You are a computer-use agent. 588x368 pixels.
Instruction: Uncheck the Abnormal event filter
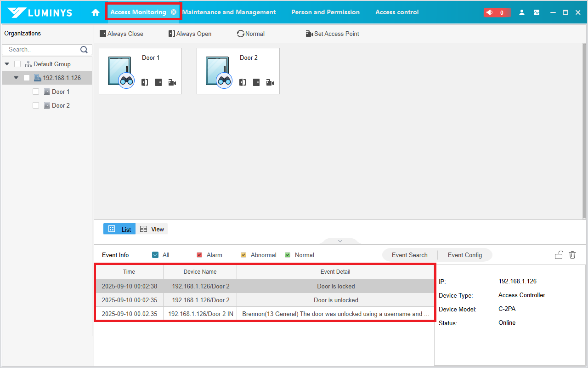[x=243, y=255]
